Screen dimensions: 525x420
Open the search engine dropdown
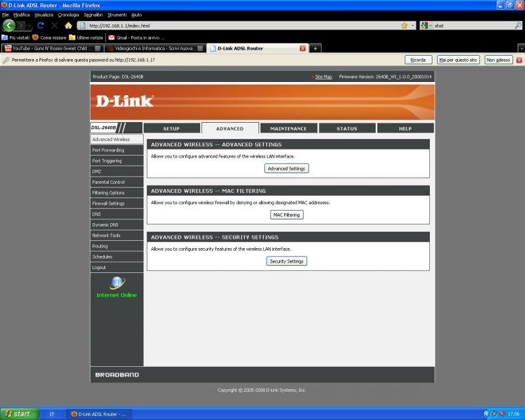point(427,26)
